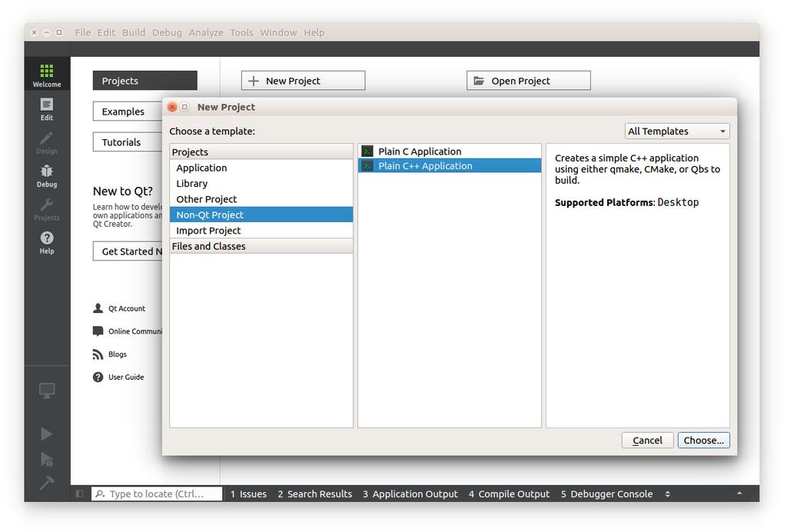Click the Open Project button
The image size is (787, 532).
click(x=529, y=81)
